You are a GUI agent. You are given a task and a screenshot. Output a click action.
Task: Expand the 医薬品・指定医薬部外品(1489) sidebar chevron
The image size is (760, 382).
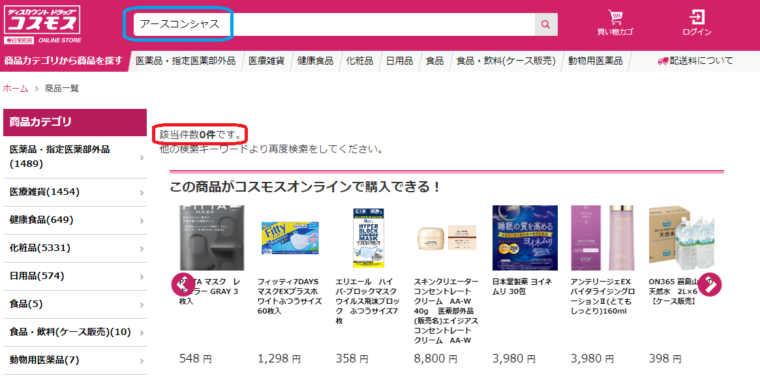142,157
